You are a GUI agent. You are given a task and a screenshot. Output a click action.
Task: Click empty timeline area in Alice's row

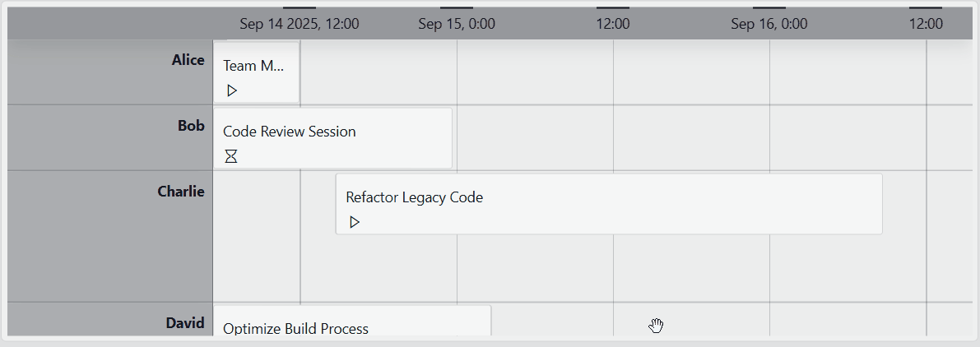[x=636, y=72]
